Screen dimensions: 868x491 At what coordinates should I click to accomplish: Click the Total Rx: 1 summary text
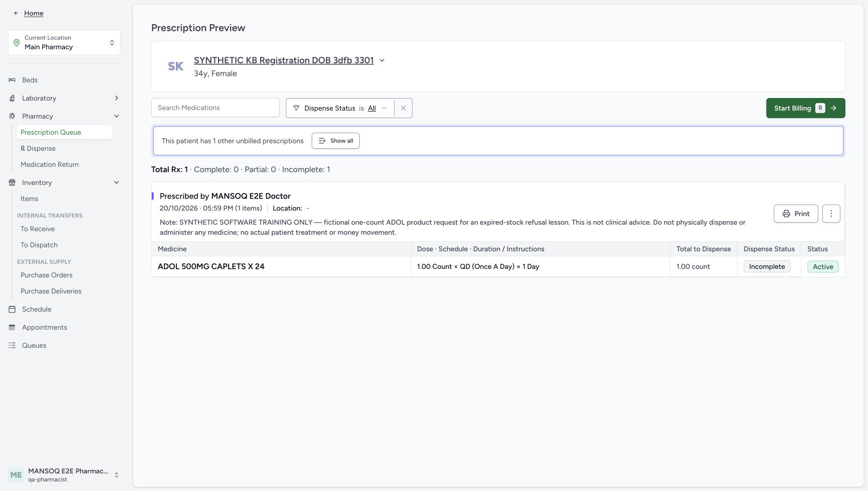pyautogui.click(x=169, y=169)
